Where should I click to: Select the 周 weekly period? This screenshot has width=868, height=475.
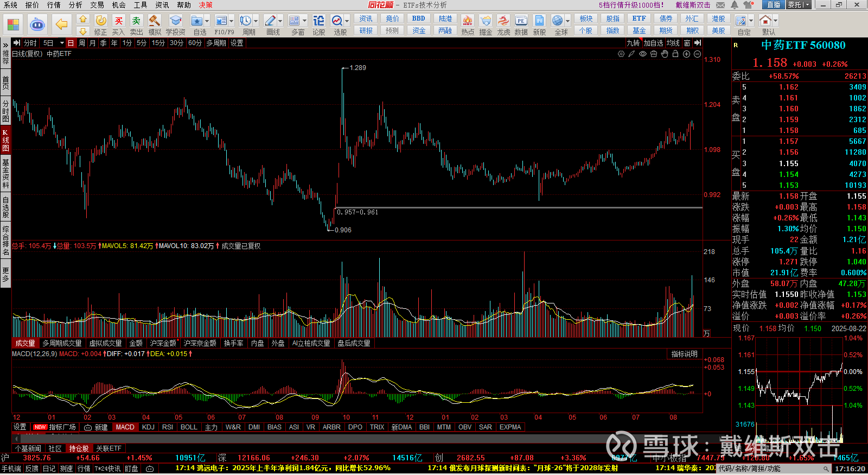coord(81,43)
